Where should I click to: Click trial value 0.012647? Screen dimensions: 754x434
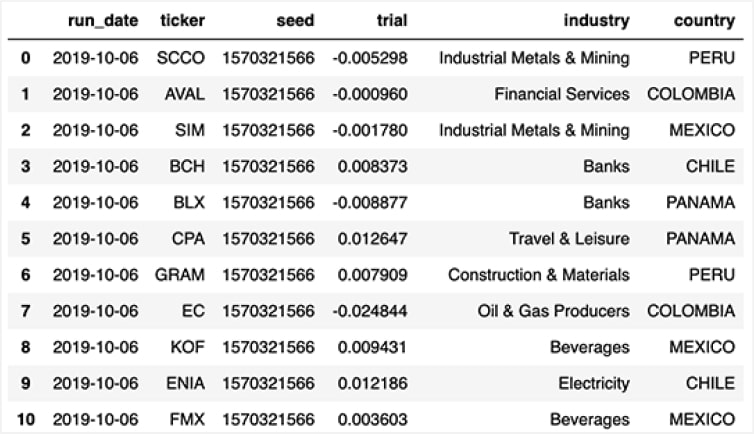pos(372,238)
